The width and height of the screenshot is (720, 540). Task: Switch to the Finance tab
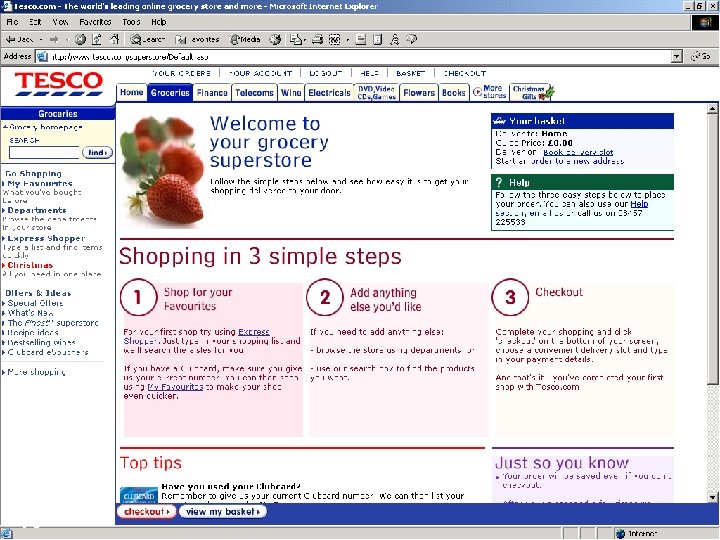pos(212,92)
